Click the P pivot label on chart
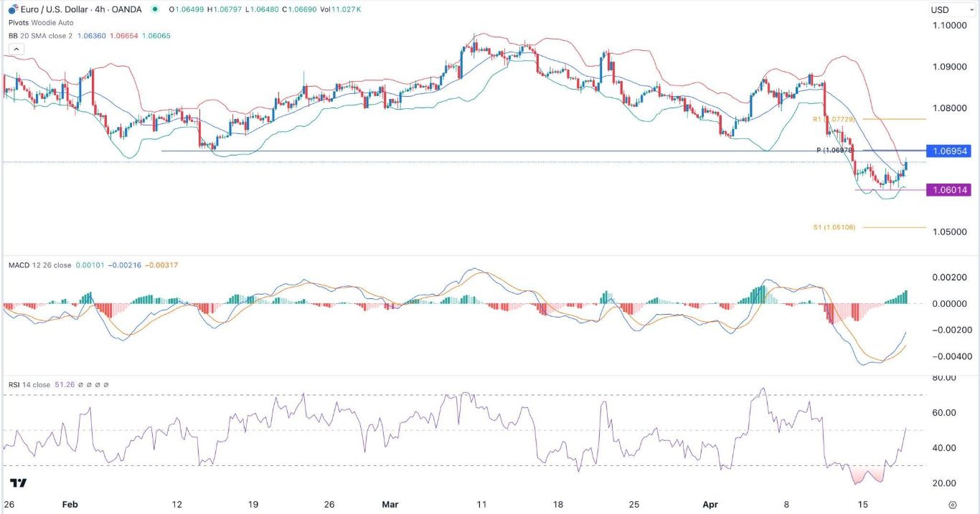 coord(835,150)
